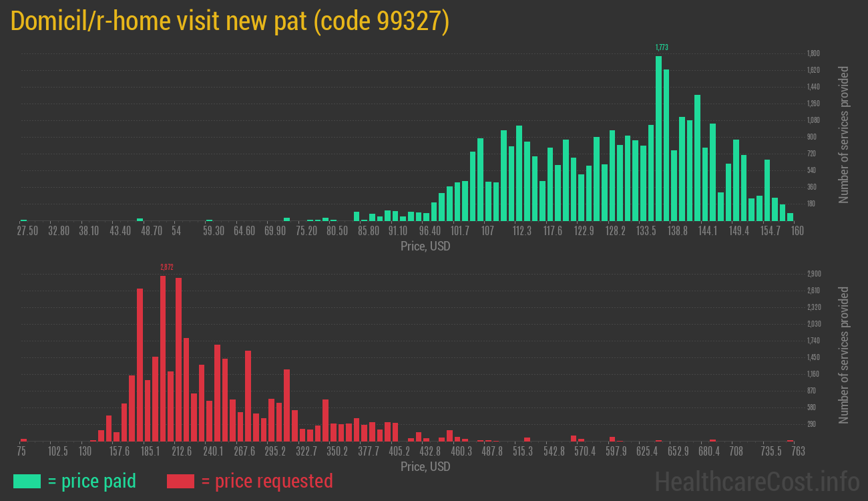The height and width of the screenshot is (501, 868).
Task: Select the '= price requested' legend text
Action: click(266, 481)
